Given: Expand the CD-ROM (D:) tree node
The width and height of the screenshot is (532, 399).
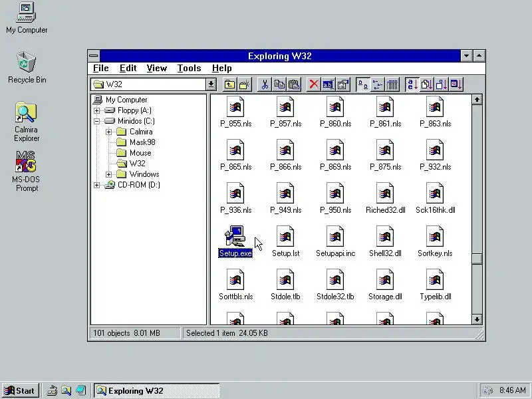Looking at the screenshot, I should (96, 185).
